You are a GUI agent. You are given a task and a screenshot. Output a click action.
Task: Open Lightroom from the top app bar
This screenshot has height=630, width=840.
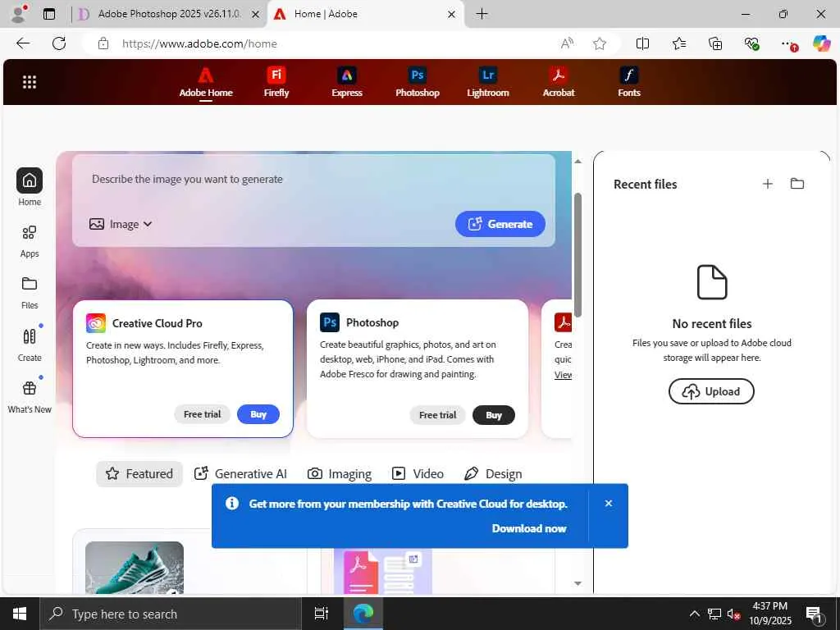pos(488,83)
